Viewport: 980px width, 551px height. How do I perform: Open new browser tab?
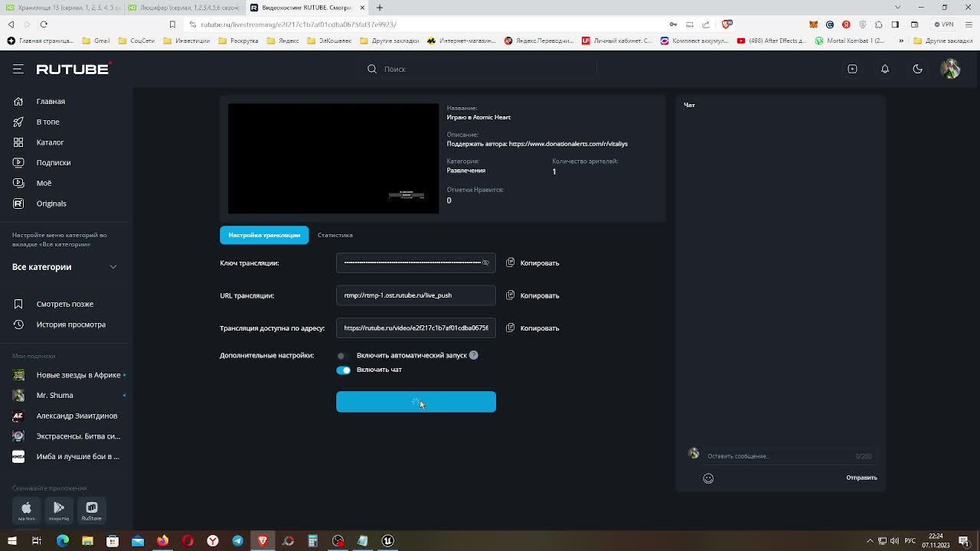[380, 8]
